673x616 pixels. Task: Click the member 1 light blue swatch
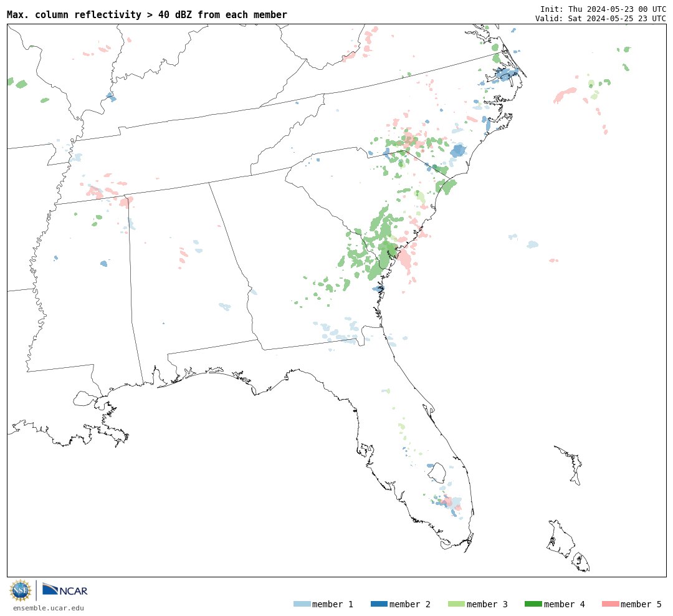302,604
